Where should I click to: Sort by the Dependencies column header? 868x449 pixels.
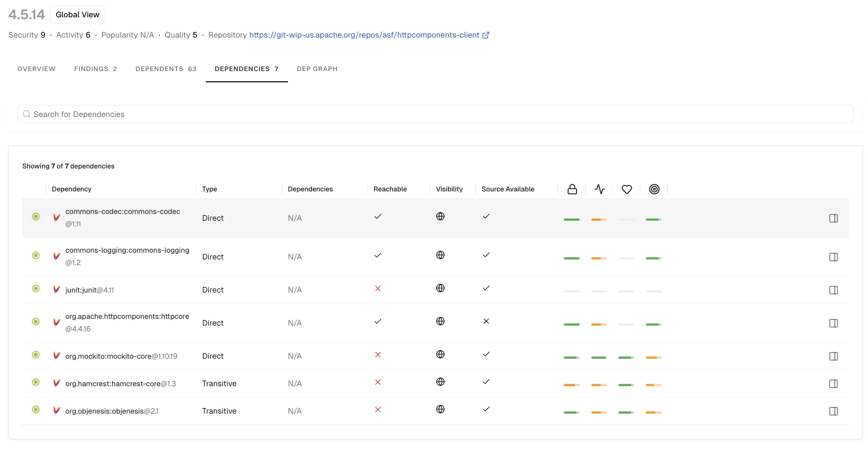(310, 189)
